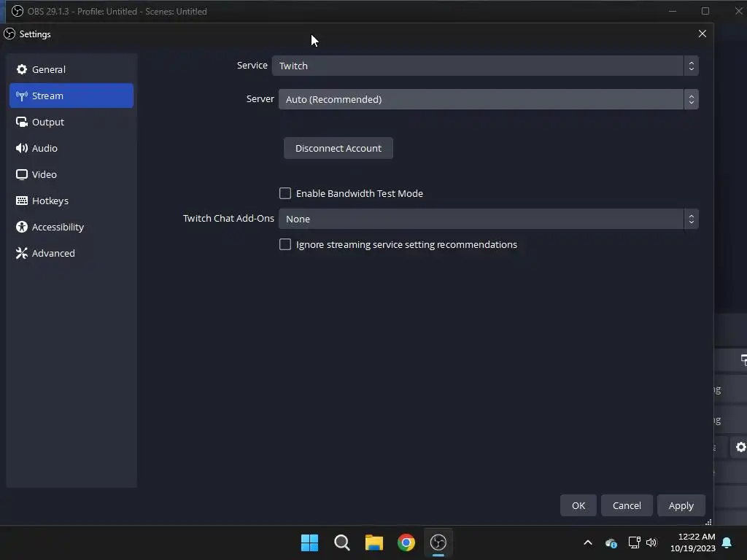747x560 pixels.
Task: Click the OBS Studio taskbar icon
Action: [x=438, y=542]
